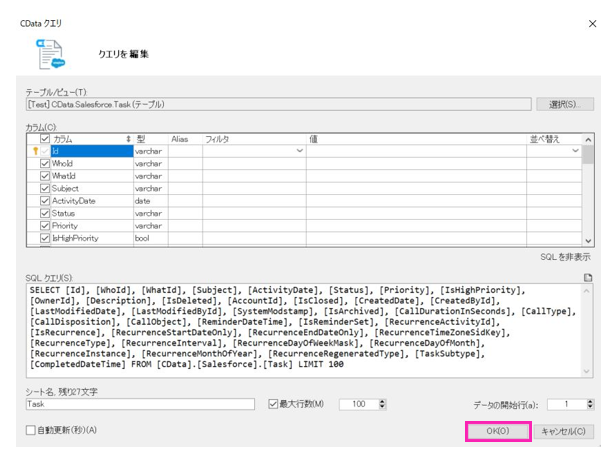Increase the 最大行数 value with up arrow
The image size is (613, 466).
click(x=382, y=401)
